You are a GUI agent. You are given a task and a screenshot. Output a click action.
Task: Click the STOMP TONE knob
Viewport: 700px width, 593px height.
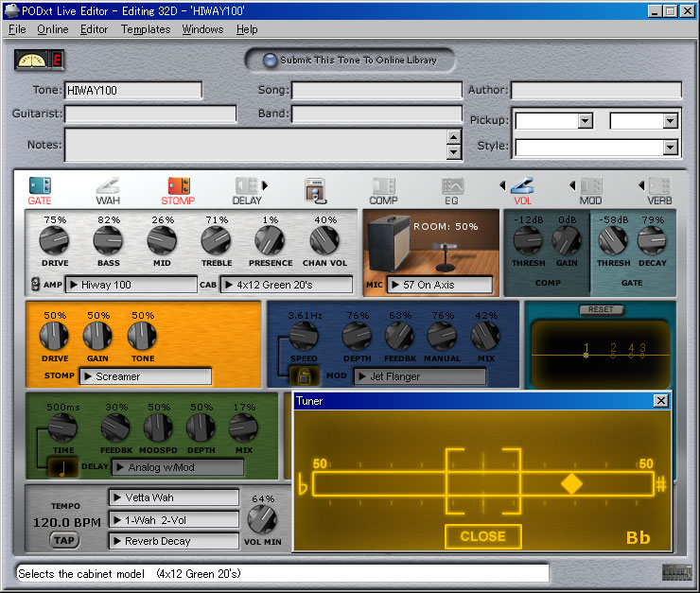pyautogui.click(x=142, y=336)
